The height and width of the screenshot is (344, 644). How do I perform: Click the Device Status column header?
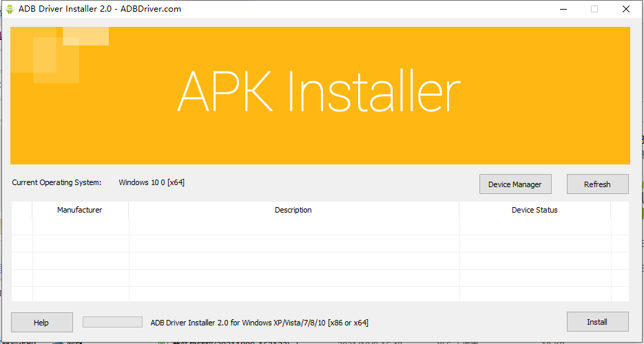[x=534, y=210]
